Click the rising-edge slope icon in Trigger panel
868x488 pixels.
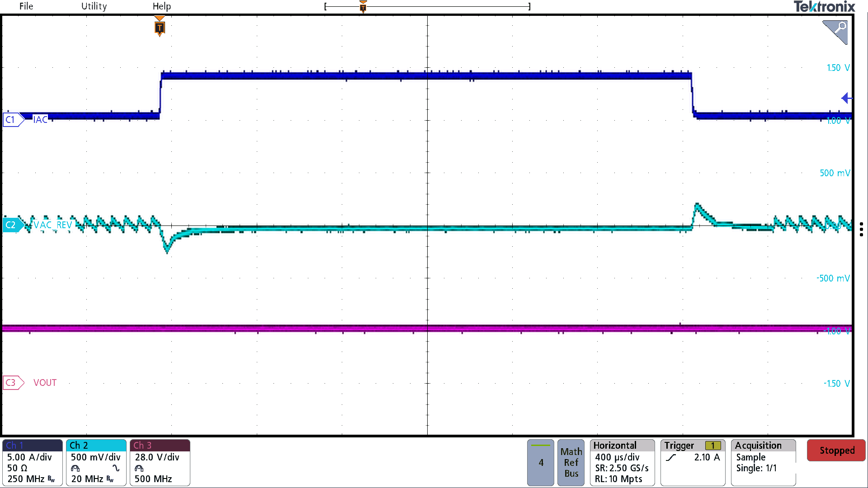click(x=671, y=457)
